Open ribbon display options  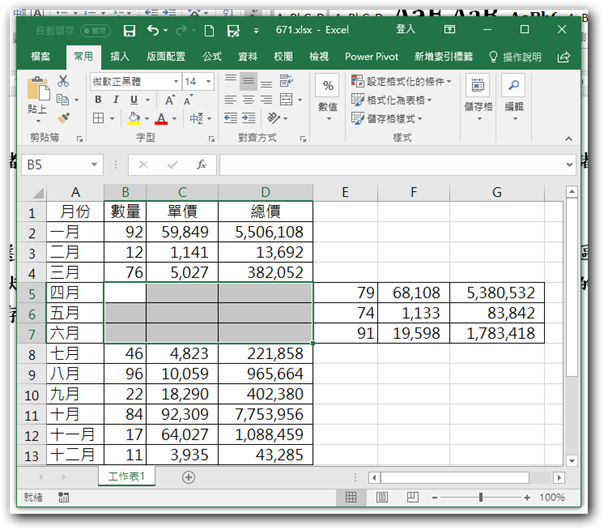(x=449, y=30)
